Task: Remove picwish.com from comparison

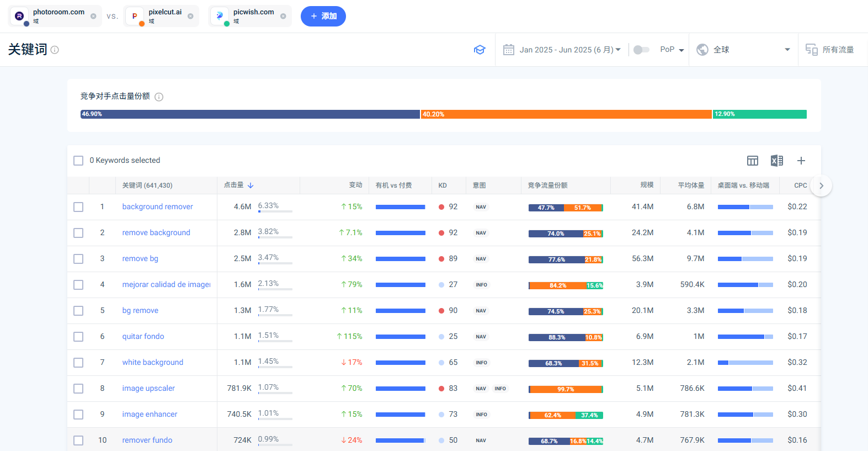Action: tap(283, 16)
